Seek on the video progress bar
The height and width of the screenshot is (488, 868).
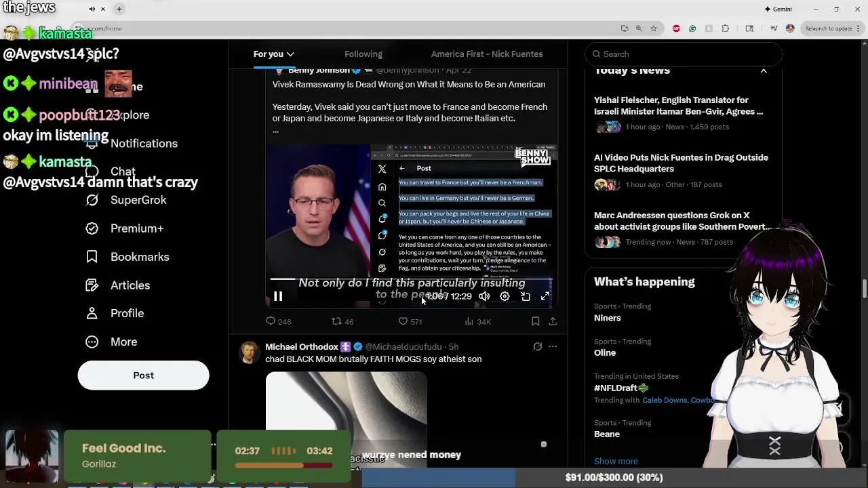[411, 279]
